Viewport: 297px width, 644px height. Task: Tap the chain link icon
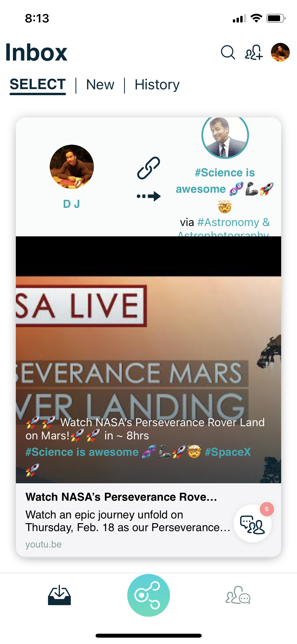pos(148,168)
